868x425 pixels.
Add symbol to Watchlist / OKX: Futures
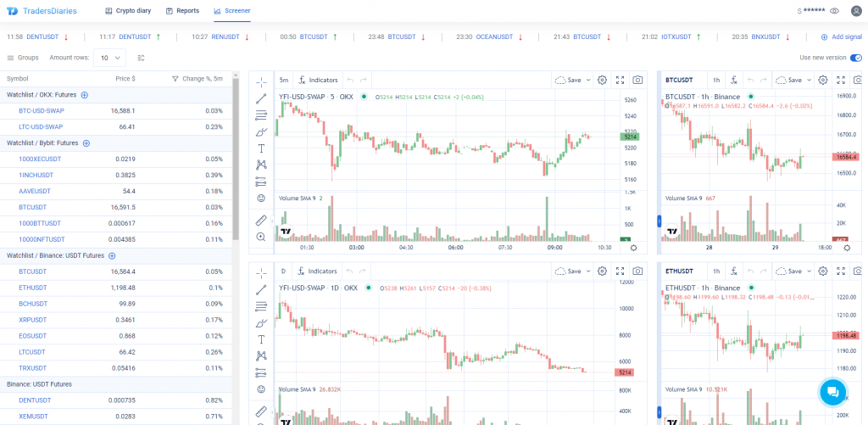(85, 95)
